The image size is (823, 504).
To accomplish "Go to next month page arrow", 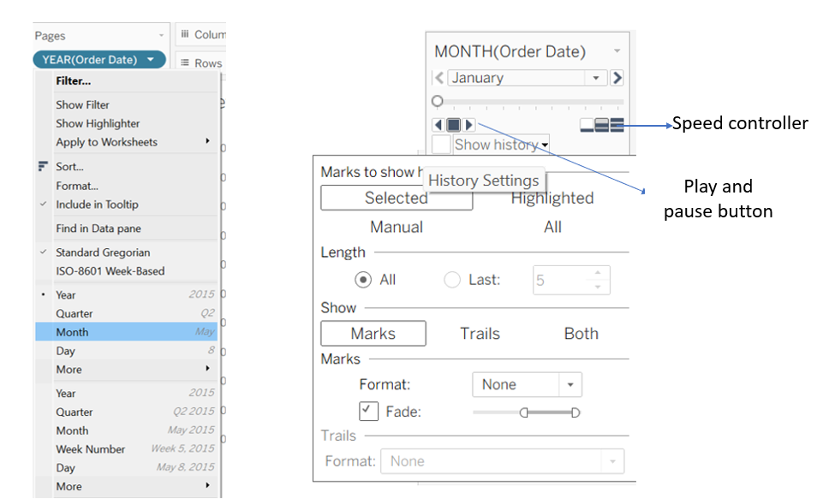I will tap(617, 78).
